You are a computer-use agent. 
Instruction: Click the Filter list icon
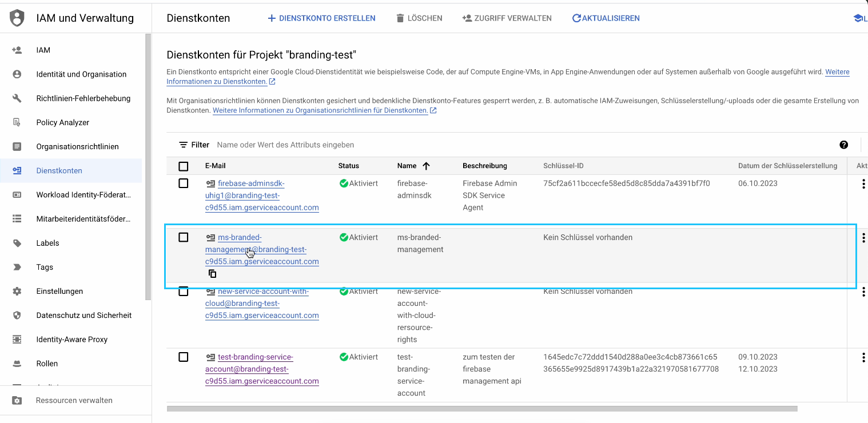click(x=183, y=145)
